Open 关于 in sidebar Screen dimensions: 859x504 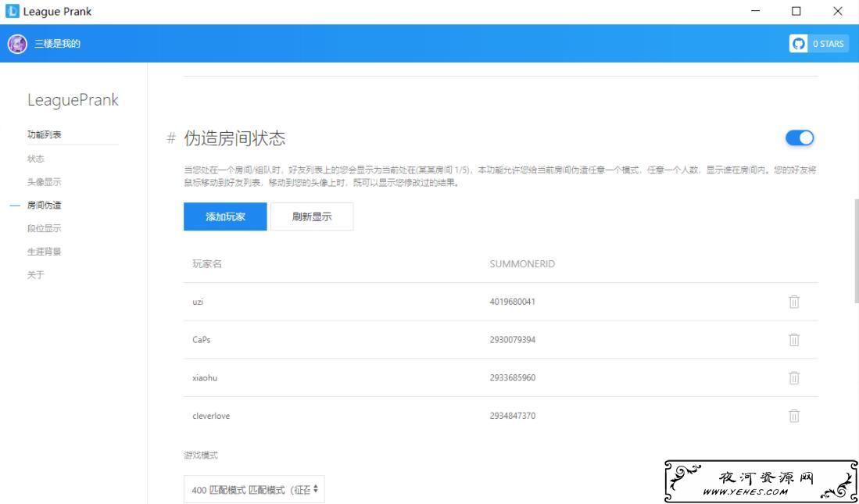pyautogui.click(x=36, y=274)
